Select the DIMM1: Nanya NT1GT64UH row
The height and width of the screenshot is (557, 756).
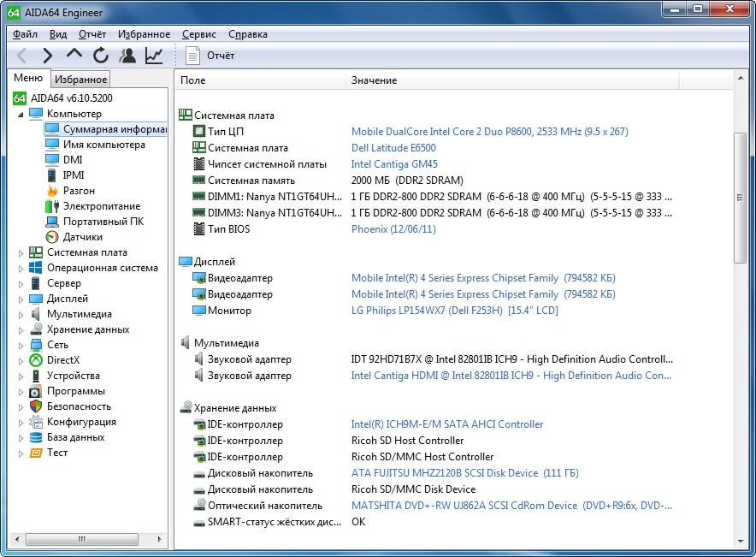425,197
